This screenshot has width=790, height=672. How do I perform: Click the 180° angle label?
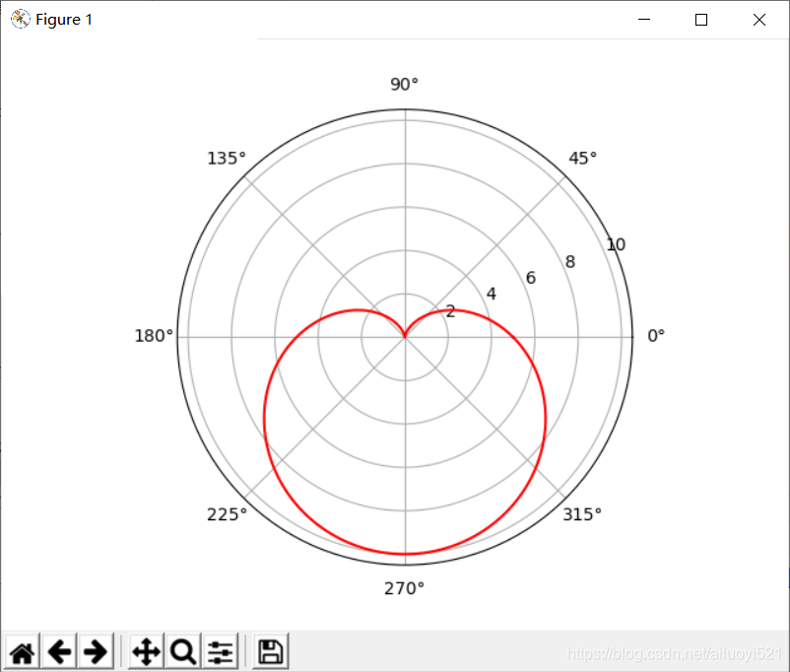point(154,336)
